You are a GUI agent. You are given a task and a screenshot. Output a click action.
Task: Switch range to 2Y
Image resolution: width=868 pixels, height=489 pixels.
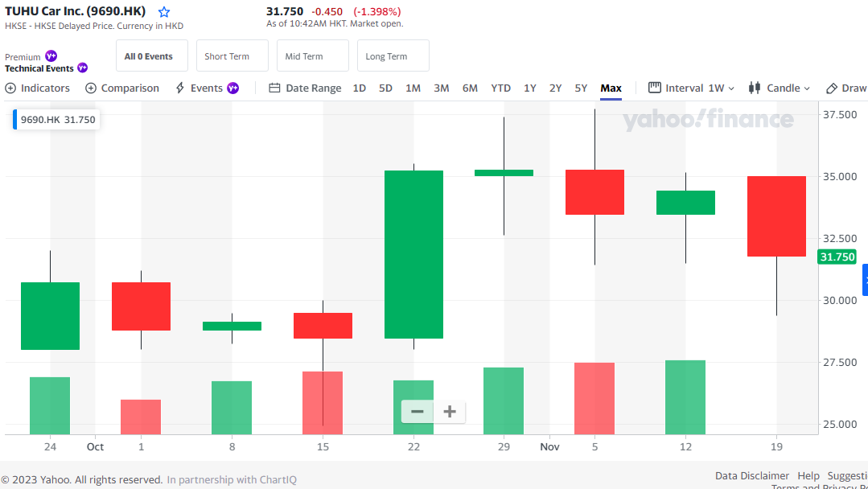(x=555, y=88)
